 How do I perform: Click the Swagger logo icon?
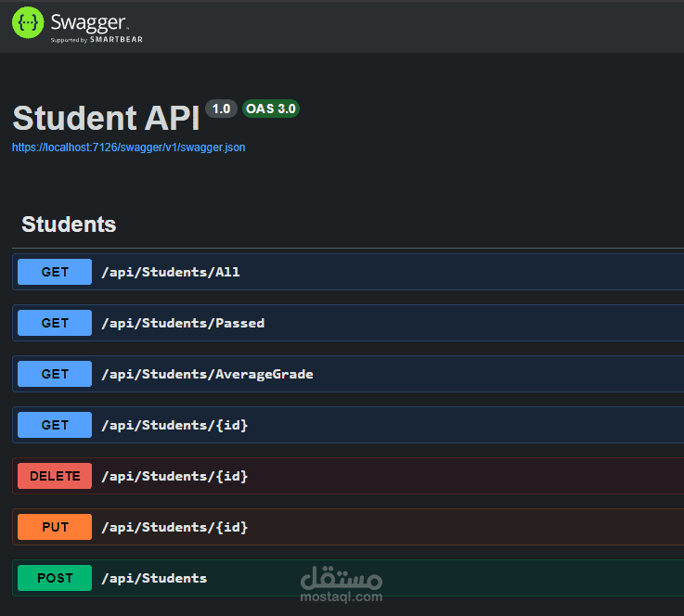coord(28,22)
